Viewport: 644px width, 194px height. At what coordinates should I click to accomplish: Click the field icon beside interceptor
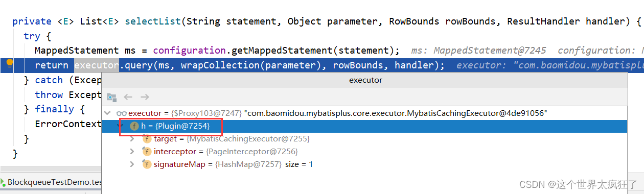(x=147, y=152)
